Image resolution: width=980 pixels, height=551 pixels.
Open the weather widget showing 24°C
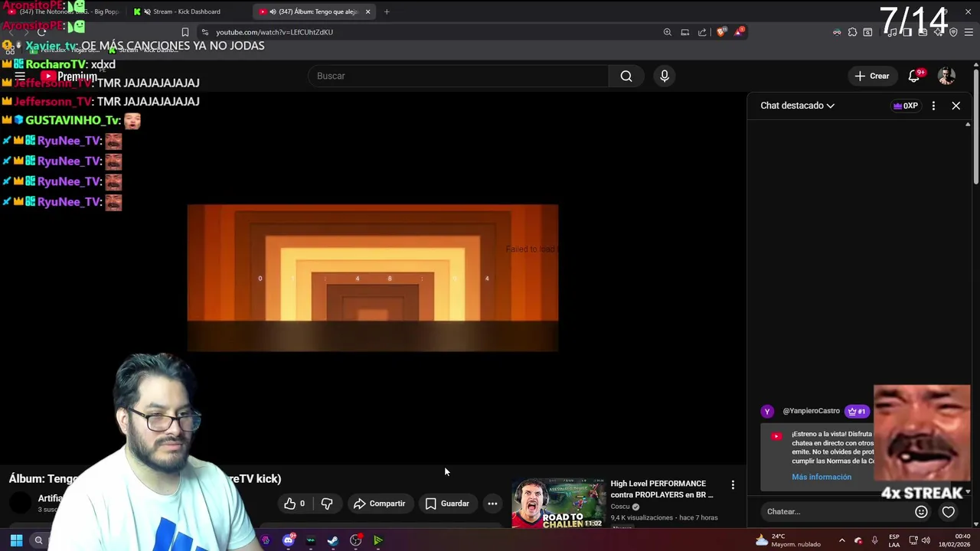tap(788, 540)
